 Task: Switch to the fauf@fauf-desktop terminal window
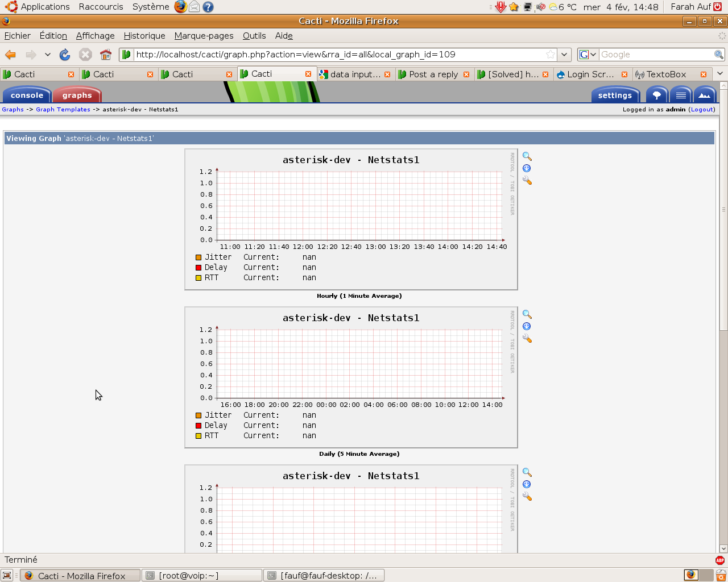click(324, 575)
